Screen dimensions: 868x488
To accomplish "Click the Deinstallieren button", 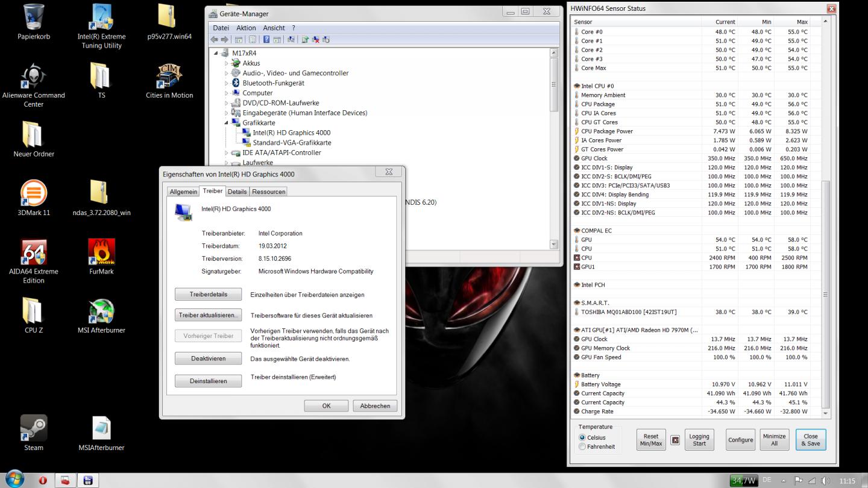I will [208, 381].
